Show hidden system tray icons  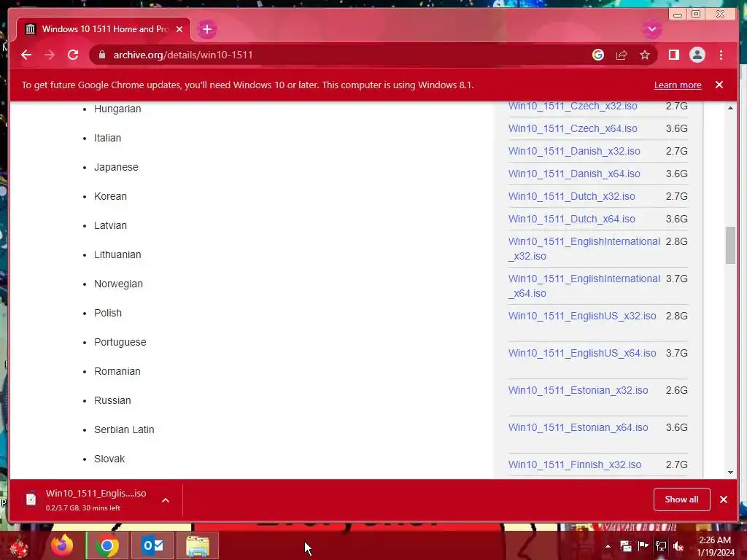point(608,545)
